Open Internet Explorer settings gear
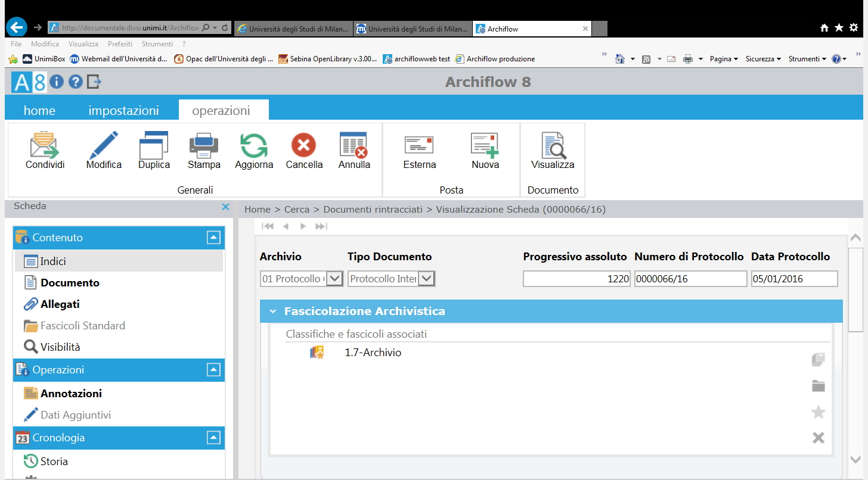 click(x=854, y=27)
